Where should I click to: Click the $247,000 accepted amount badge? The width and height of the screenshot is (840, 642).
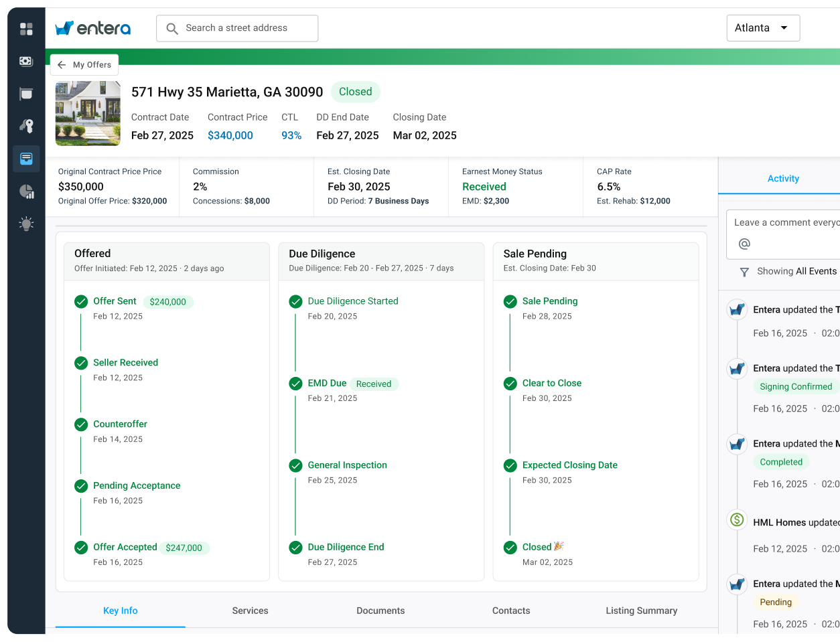[184, 548]
